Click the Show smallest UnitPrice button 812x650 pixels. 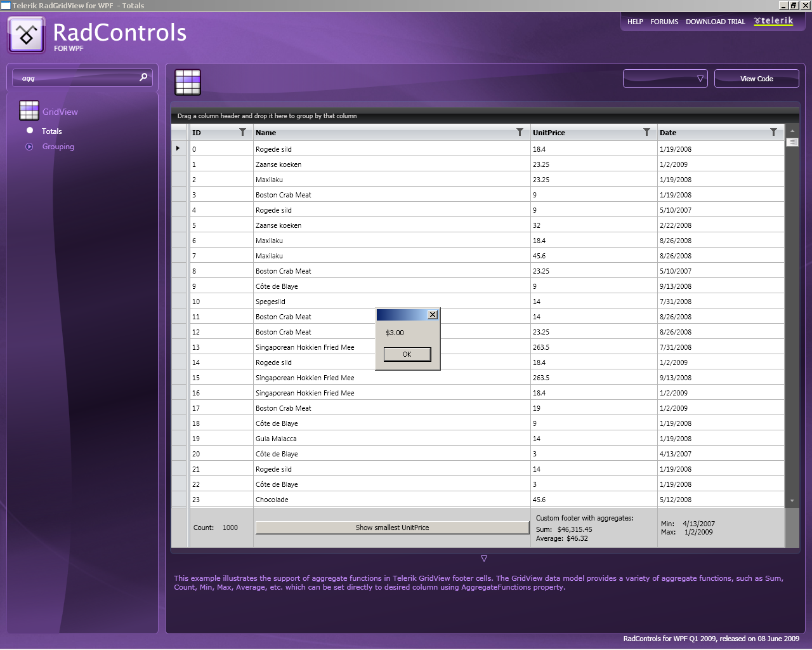[392, 527]
